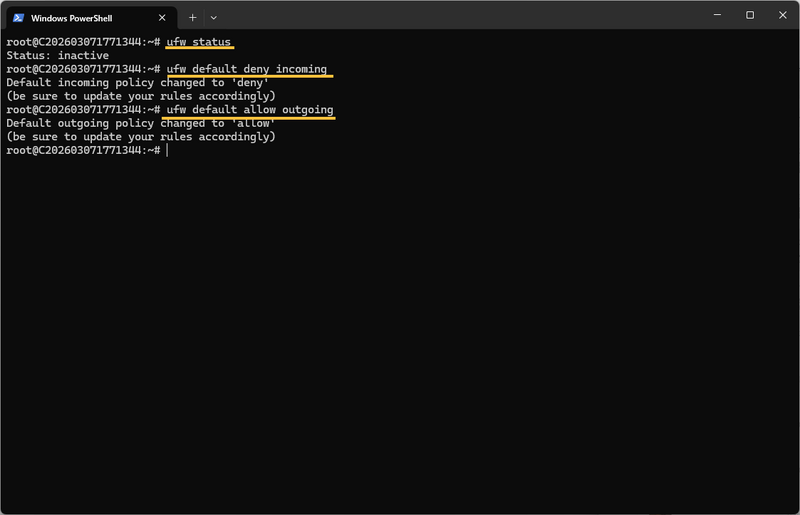Image resolution: width=800 pixels, height=515 pixels.
Task: Click the last empty root@ prompt text
Action: click(x=82, y=150)
